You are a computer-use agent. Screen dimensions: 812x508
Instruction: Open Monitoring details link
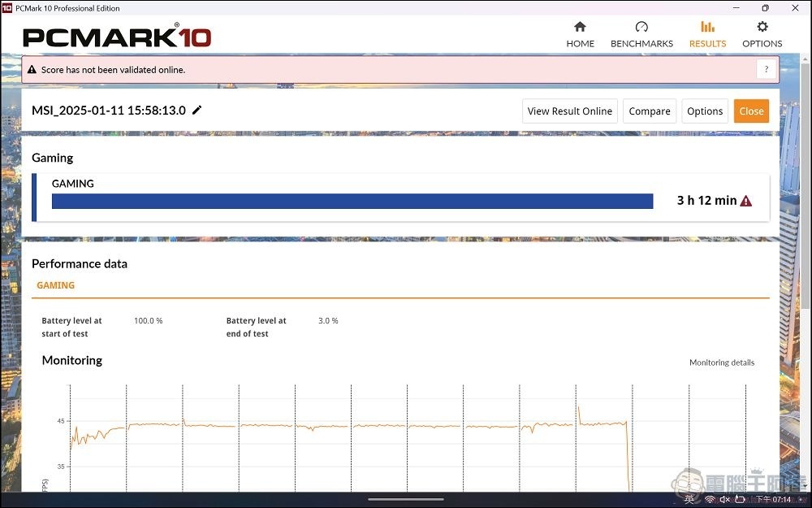(x=721, y=363)
